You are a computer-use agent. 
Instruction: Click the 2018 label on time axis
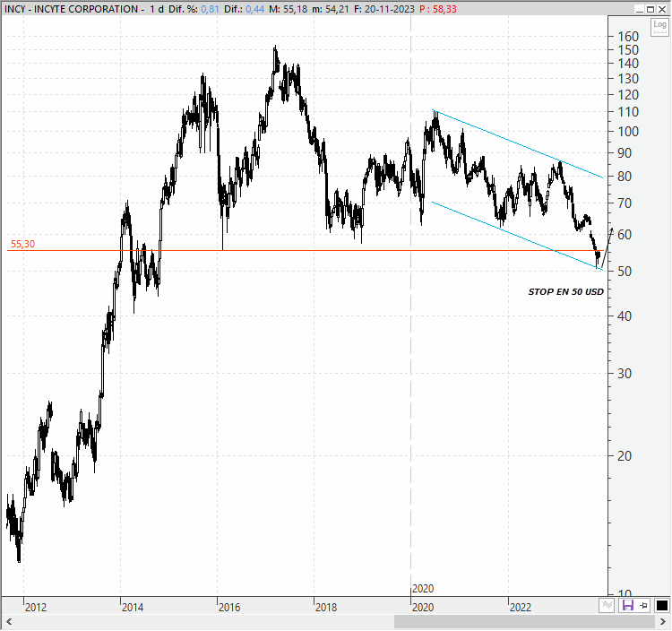(326, 608)
